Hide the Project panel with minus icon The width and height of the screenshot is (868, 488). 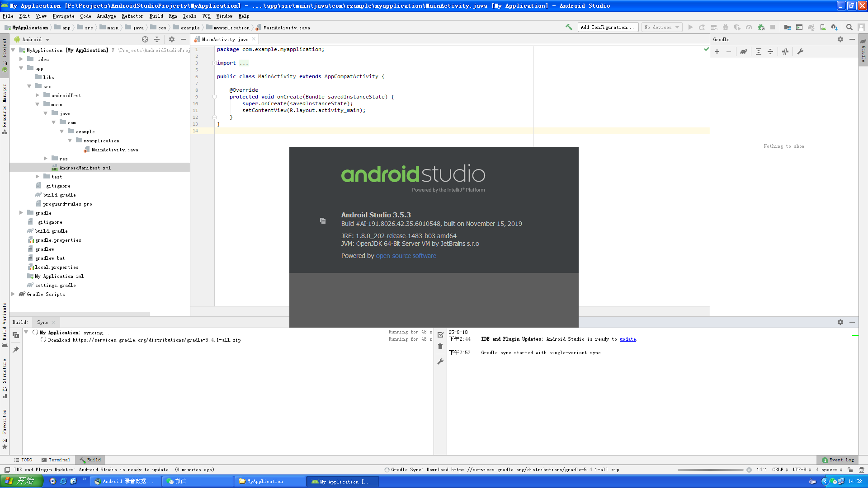pyautogui.click(x=184, y=39)
